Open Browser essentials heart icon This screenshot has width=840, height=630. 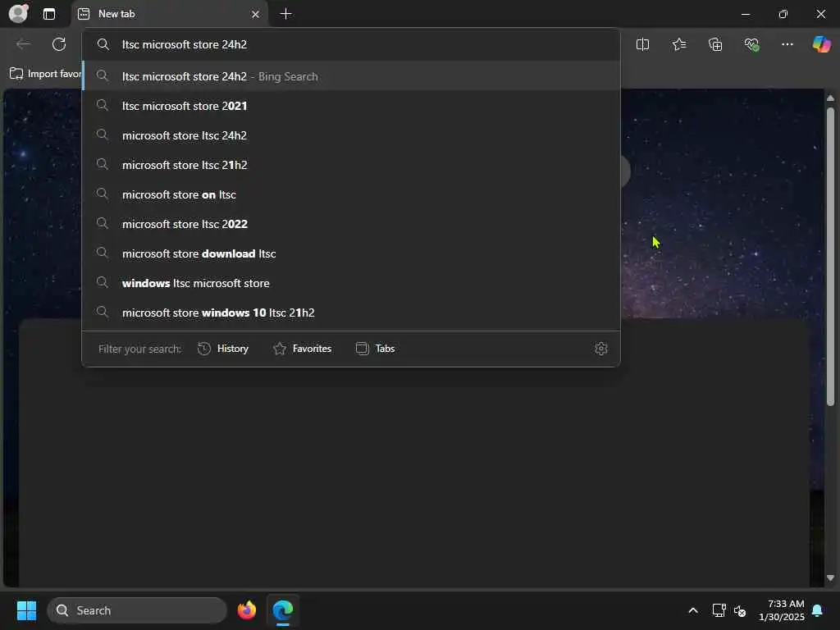pos(751,44)
